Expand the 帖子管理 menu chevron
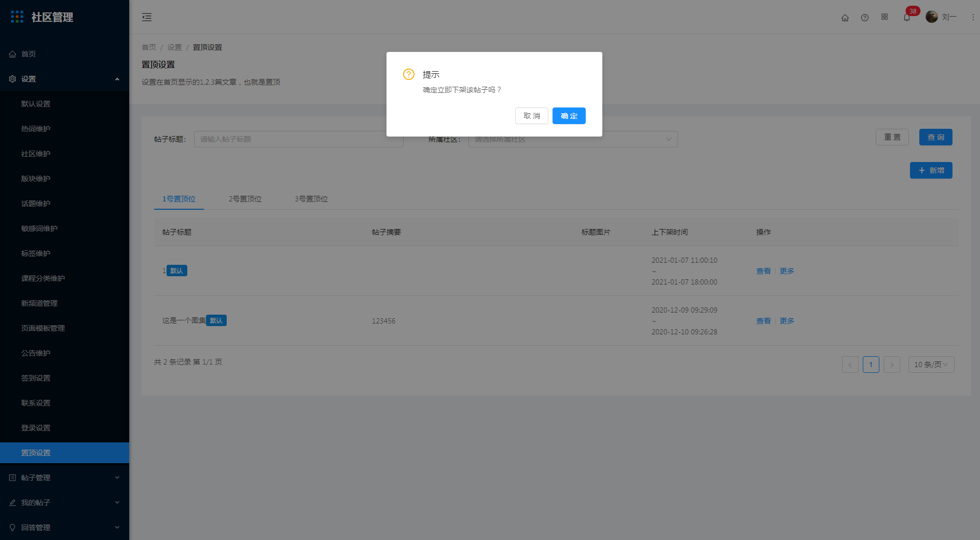The height and width of the screenshot is (540, 980). pyautogui.click(x=117, y=478)
